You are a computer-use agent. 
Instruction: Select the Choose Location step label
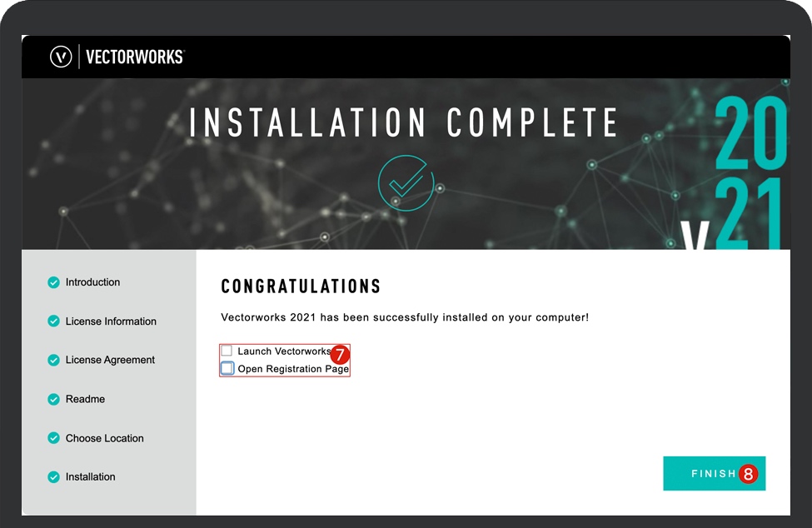(x=105, y=438)
